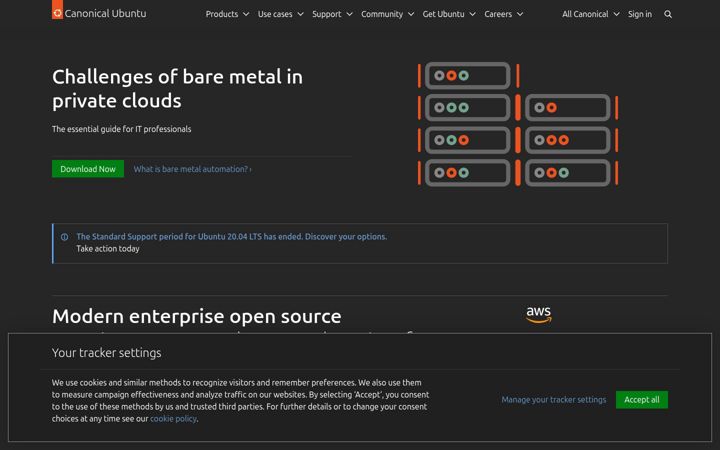The width and height of the screenshot is (720, 450).
Task: Open the Get Ubuntu menu
Action: click(x=449, y=14)
